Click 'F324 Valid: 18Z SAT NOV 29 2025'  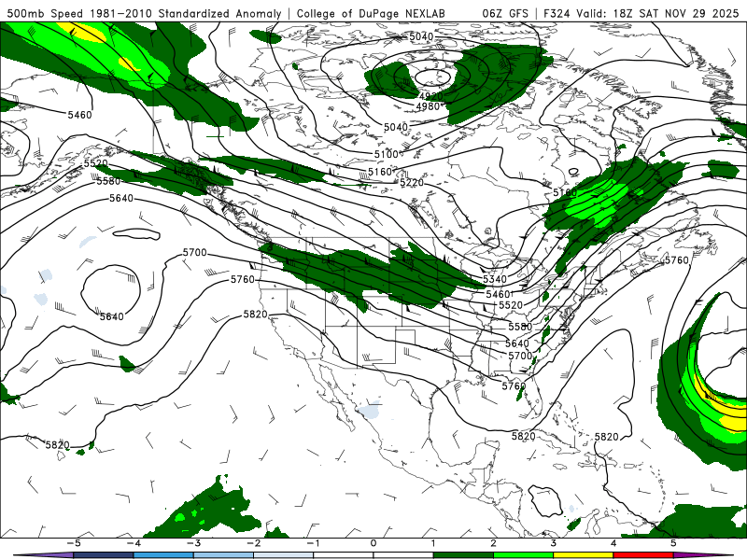click(641, 13)
